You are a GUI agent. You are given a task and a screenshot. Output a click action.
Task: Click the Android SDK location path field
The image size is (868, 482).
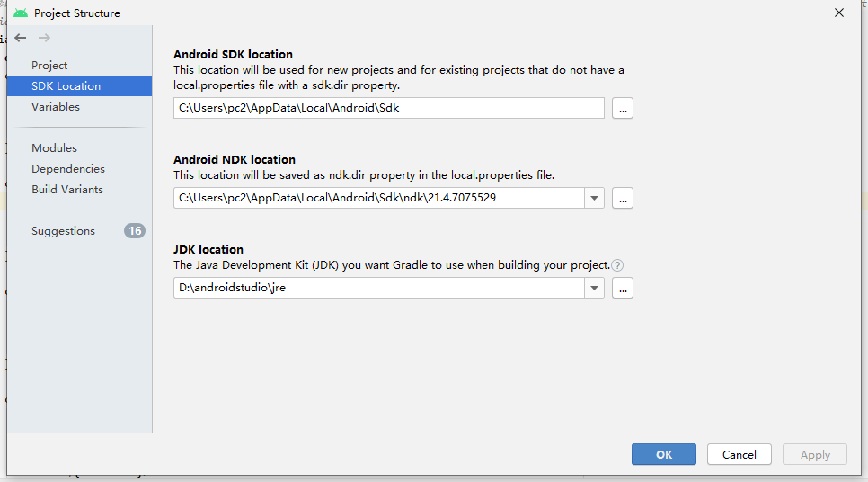point(388,108)
